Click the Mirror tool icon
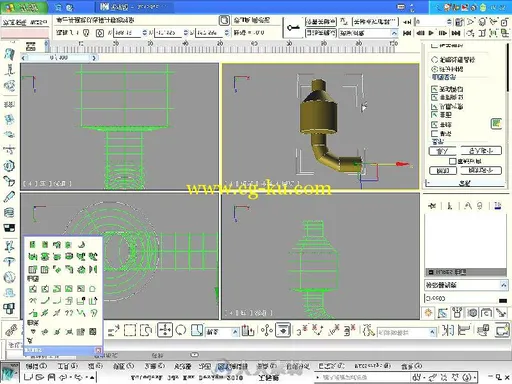 [x=448, y=330]
